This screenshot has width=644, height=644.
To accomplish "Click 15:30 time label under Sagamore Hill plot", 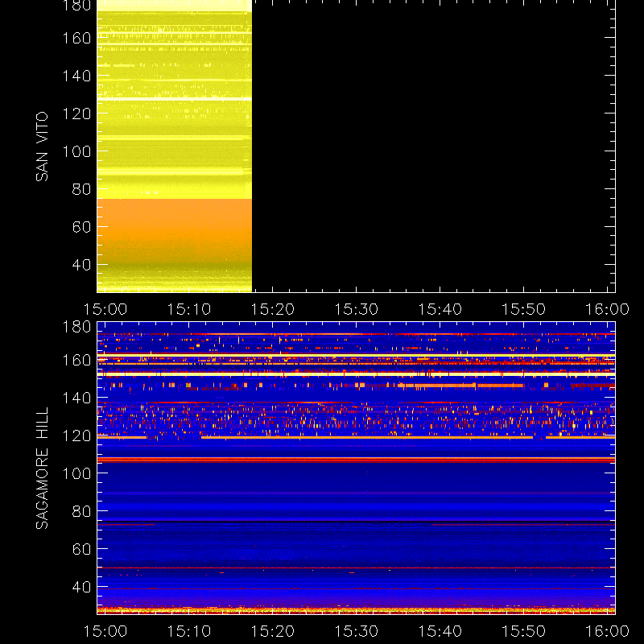I will coord(356,631).
